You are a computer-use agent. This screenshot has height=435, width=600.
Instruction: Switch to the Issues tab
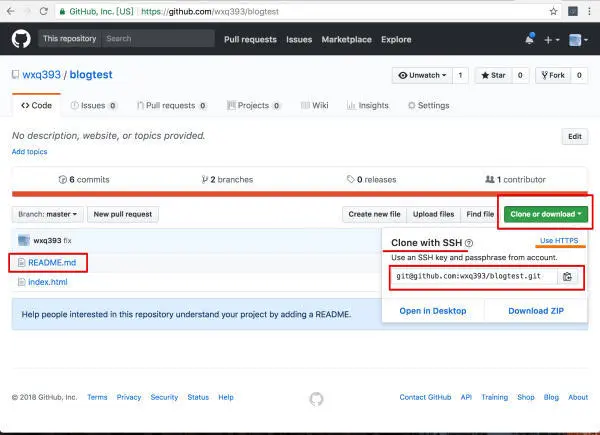[93, 106]
